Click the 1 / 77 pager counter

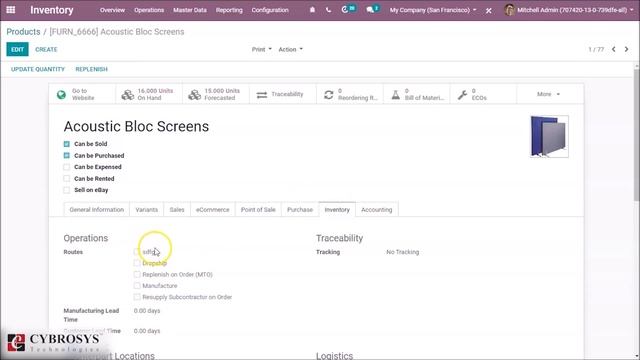click(x=596, y=49)
